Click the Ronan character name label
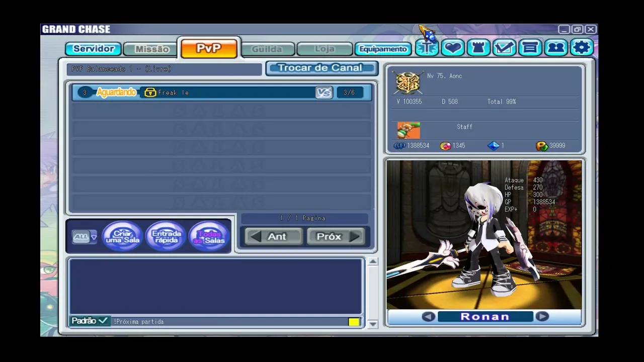644x362 pixels. tap(485, 317)
